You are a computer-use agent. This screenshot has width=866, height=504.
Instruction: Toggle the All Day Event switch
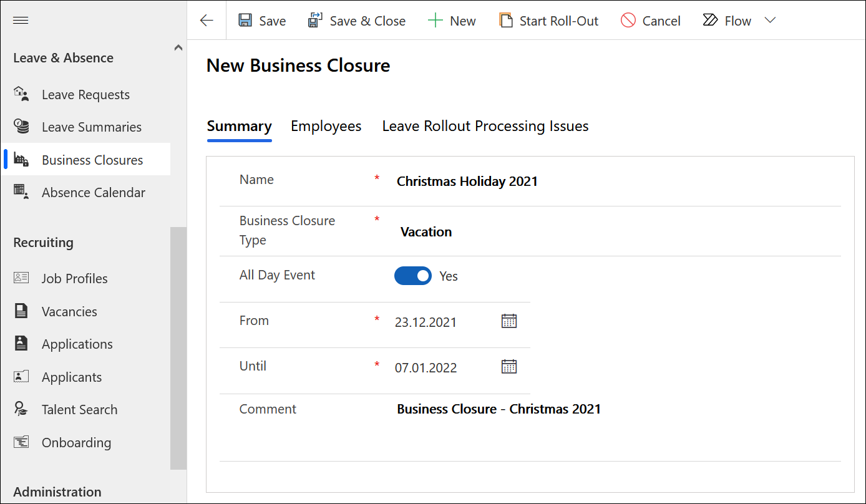click(412, 276)
